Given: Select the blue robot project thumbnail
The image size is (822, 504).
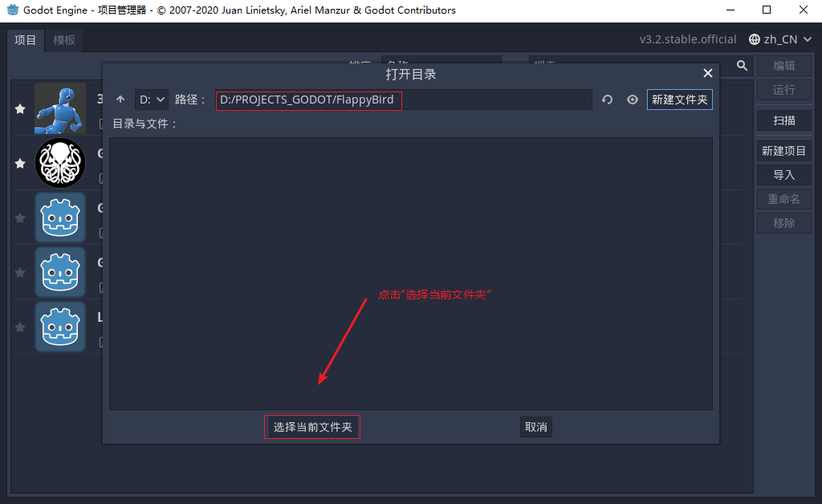Looking at the screenshot, I should click(x=60, y=108).
